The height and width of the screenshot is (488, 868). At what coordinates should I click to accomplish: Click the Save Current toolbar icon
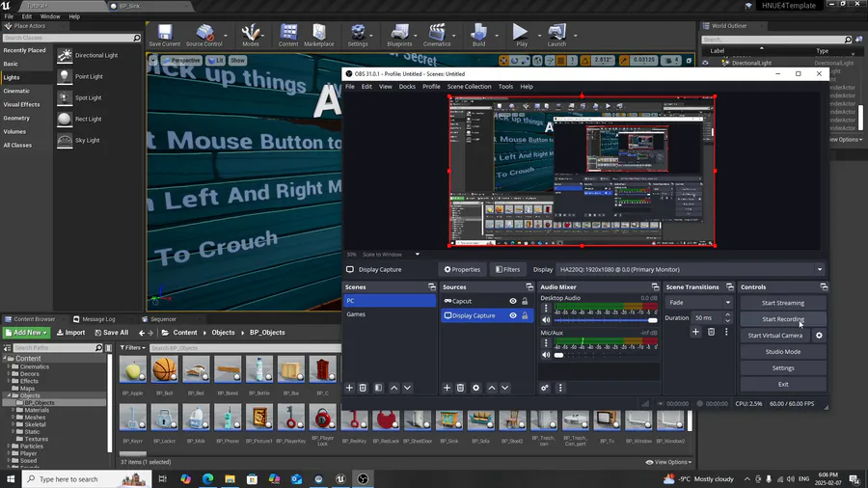point(164,36)
